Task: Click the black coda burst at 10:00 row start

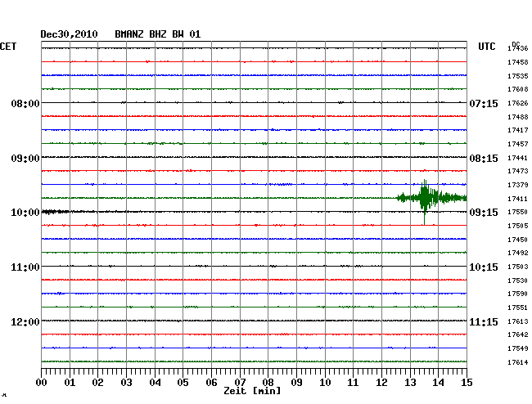Action: (56, 212)
